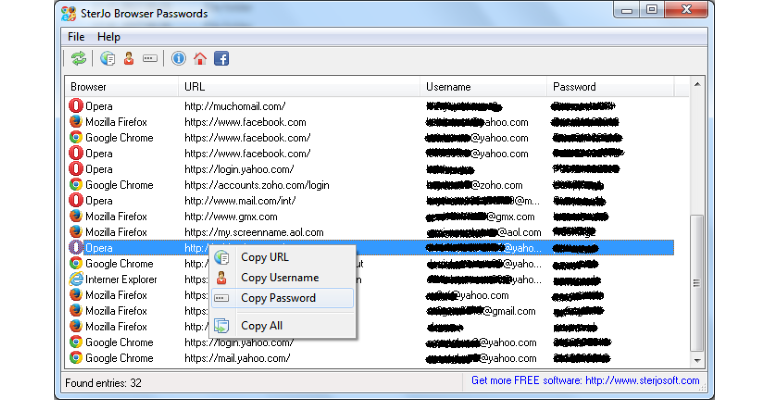The image size is (770, 400).
Task: Click the green Refresh toolbar icon
Action: pos(79,59)
